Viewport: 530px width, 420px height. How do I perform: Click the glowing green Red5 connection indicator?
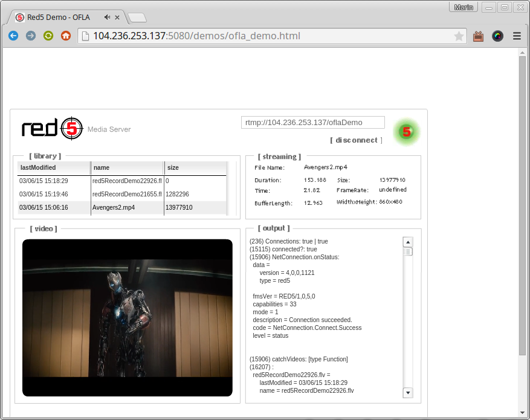407,132
